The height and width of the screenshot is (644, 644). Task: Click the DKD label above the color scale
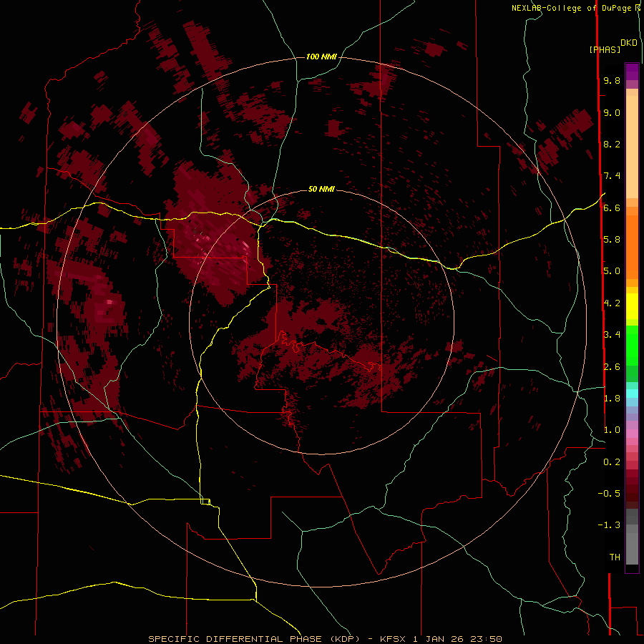coord(629,43)
